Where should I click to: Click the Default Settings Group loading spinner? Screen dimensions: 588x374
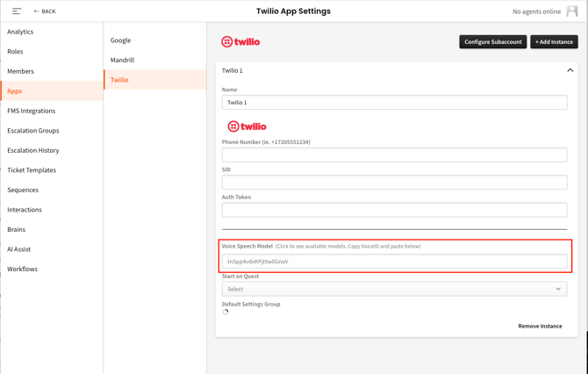226,312
